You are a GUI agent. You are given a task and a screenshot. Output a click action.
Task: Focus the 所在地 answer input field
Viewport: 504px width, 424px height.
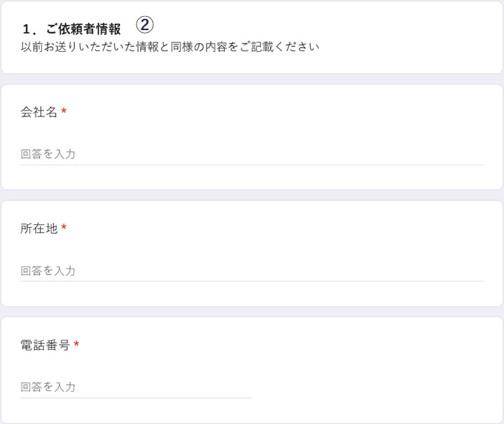(252, 271)
